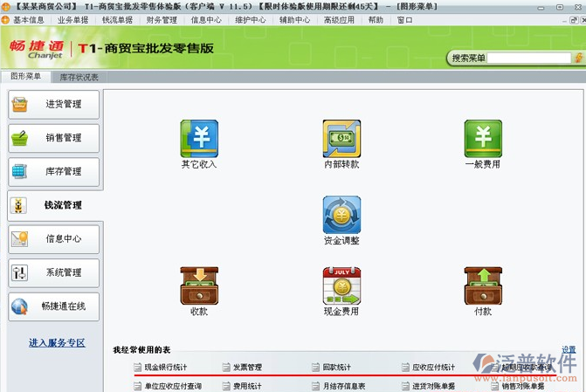Open the 超期应收款查询 report
The width and height of the screenshot is (586, 392).
point(527,368)
